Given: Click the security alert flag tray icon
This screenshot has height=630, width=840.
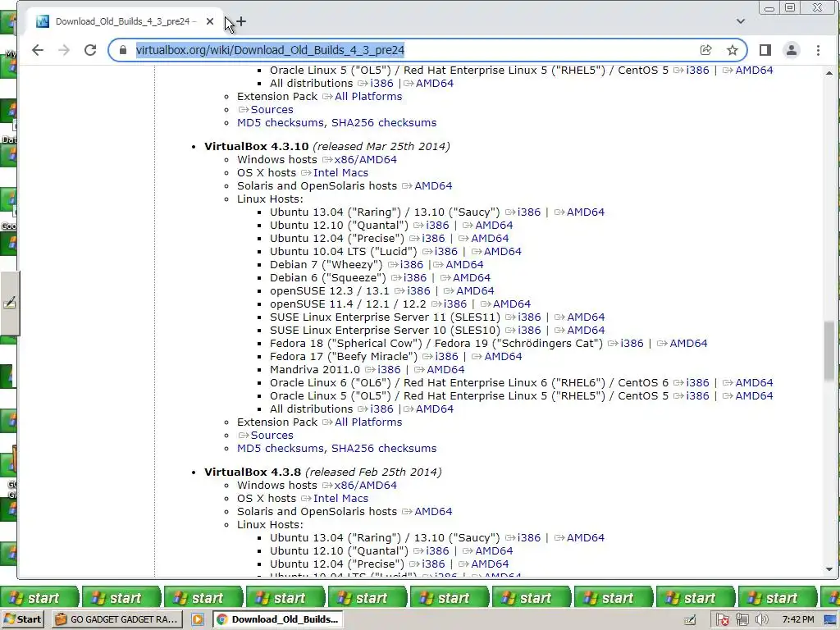Looking at the screenshot, I should click(722, 620).
